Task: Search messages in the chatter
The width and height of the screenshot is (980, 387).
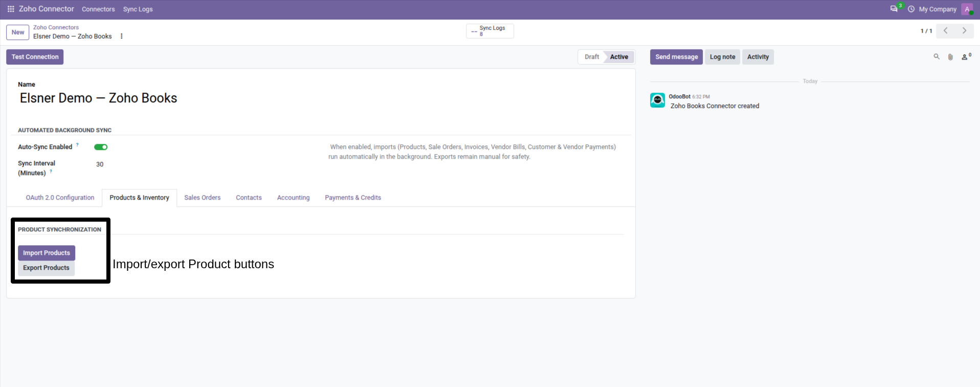Action: [937, 57]
